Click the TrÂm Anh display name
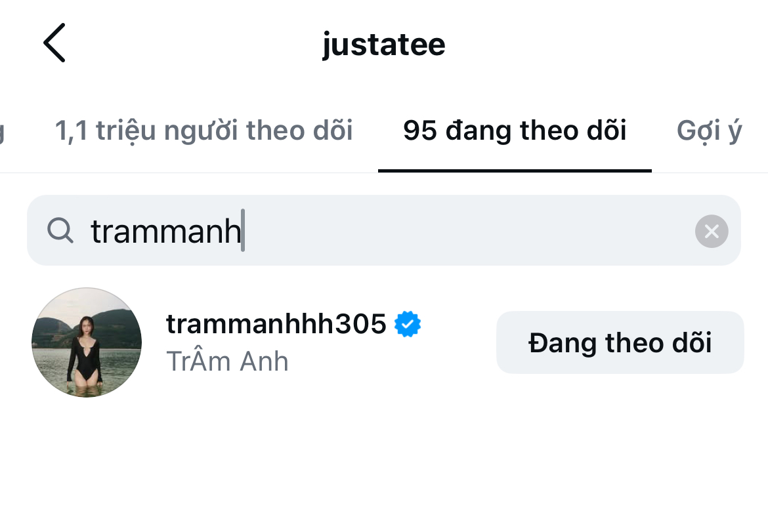Image resolution: width=768 pixels, height=532 pixels. click(227, 361)
